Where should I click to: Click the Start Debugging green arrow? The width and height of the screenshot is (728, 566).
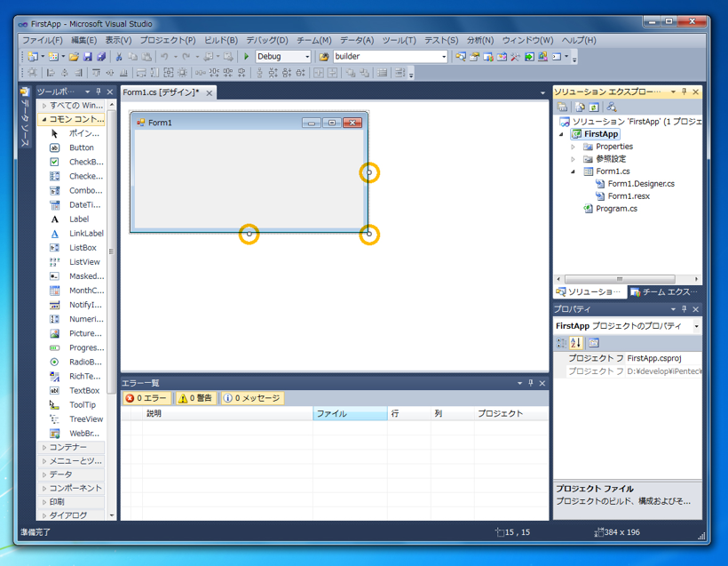[x=246, y=56]
